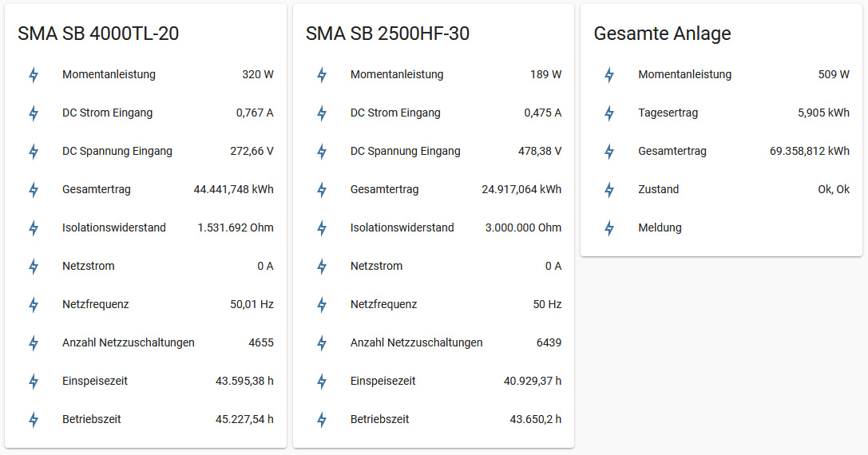Image resolution: width=868 pixels, height=455 pixels.
Task: Click the lightning icon next to Tagesertrag
Action: pos(609,113)
